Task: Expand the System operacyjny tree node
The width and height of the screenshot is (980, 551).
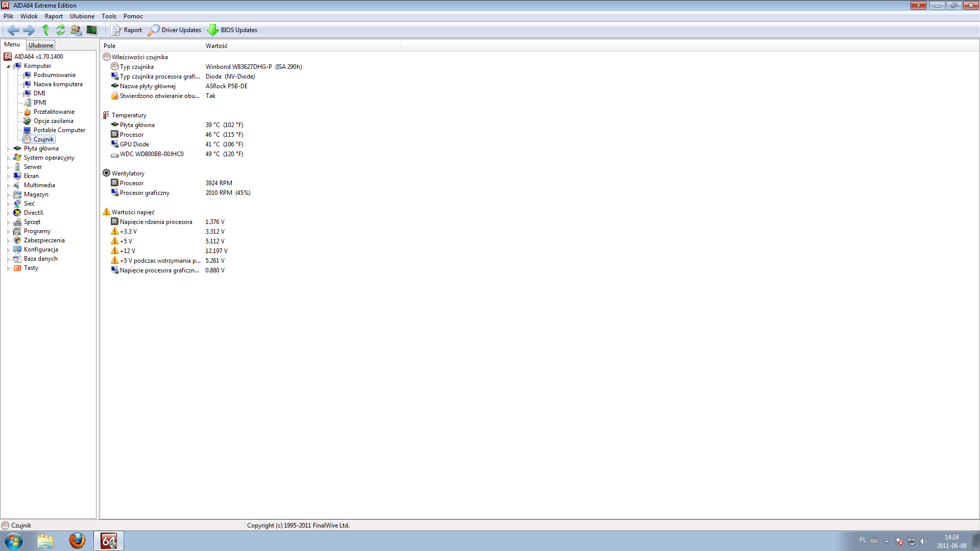Action: tap(8, 158)
